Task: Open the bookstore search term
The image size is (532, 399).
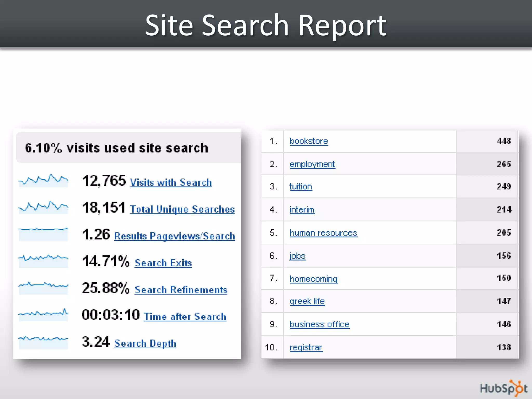Action: (x=309, y=141)
